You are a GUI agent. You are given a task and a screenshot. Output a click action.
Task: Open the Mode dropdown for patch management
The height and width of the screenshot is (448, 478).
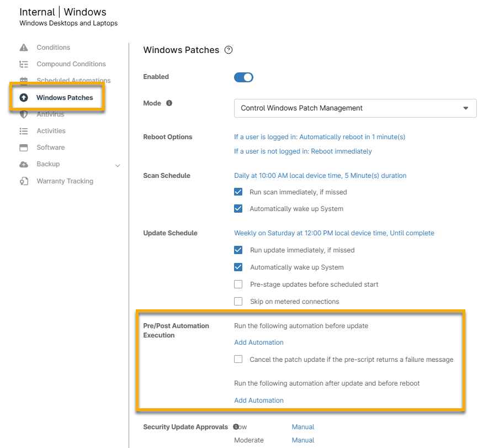pos(355,108)
